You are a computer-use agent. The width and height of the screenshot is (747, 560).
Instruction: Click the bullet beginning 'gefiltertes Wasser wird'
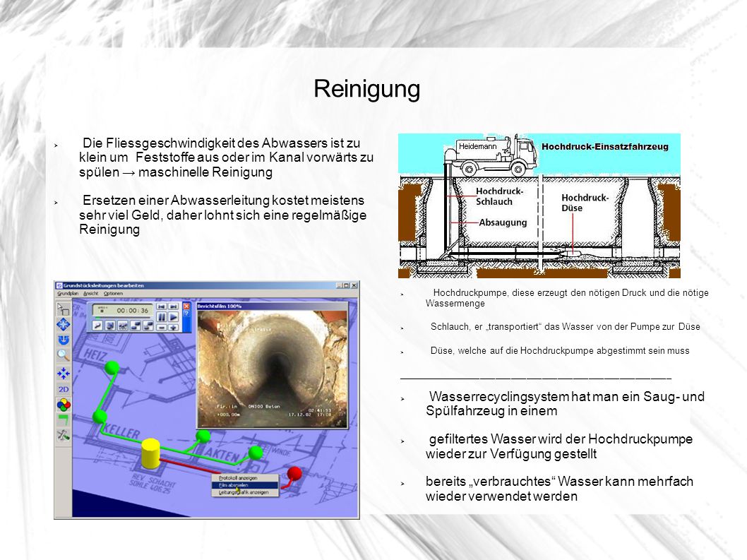559,446
